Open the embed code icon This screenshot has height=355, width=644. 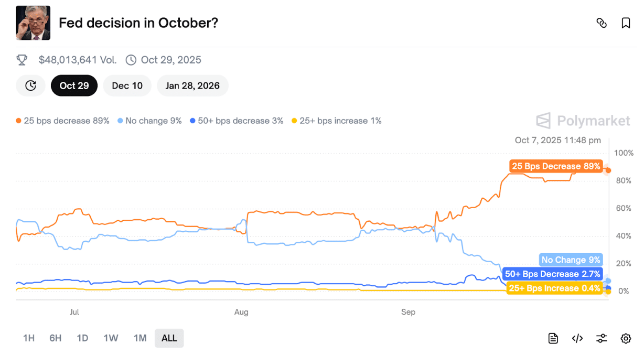[x=577, y=338]
